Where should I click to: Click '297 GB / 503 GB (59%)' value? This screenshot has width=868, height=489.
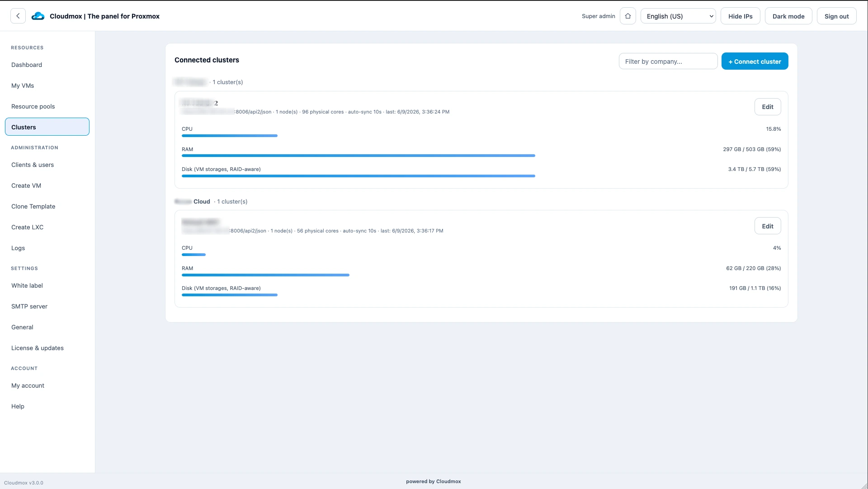point(752,149)
